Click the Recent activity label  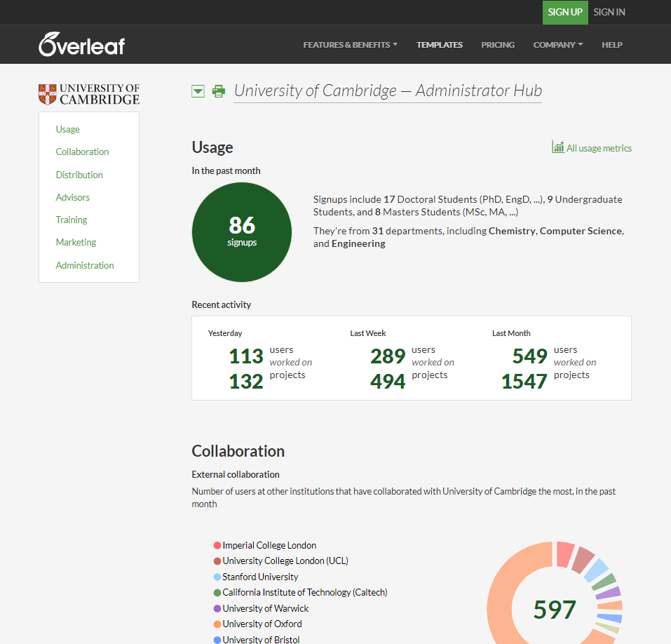222,305
